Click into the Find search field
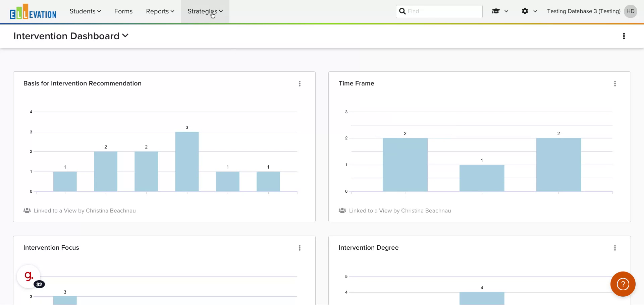644x305 pixels. [x=443, y=11]
